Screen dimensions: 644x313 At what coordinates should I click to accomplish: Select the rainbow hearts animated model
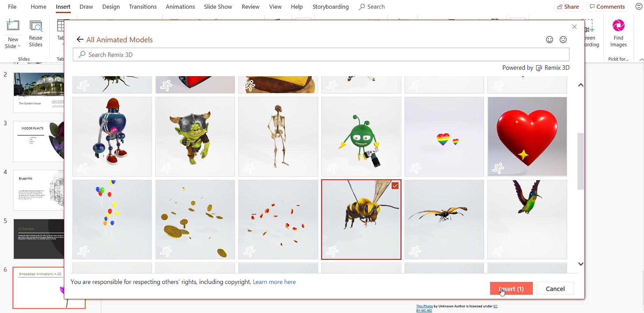click(x=444, y=136)
